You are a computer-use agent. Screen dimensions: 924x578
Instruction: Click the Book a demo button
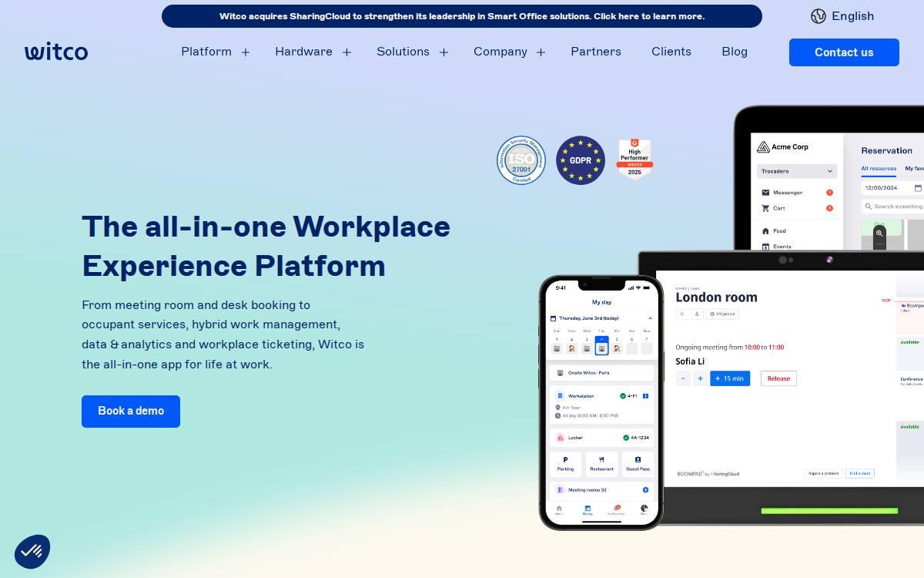[131, 412]
